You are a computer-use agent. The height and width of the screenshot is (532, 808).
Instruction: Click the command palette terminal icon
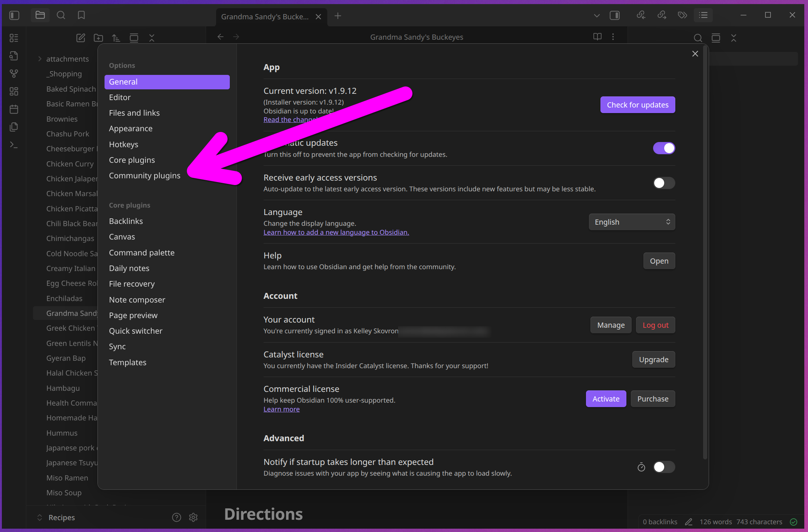tap(14, 145)
